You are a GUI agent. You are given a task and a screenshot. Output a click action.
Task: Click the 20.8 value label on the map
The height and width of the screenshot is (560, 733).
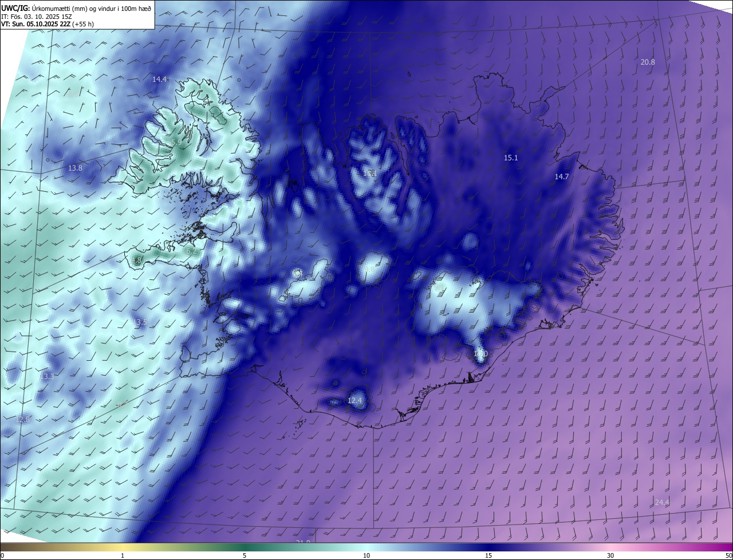[x=648, y=62]
